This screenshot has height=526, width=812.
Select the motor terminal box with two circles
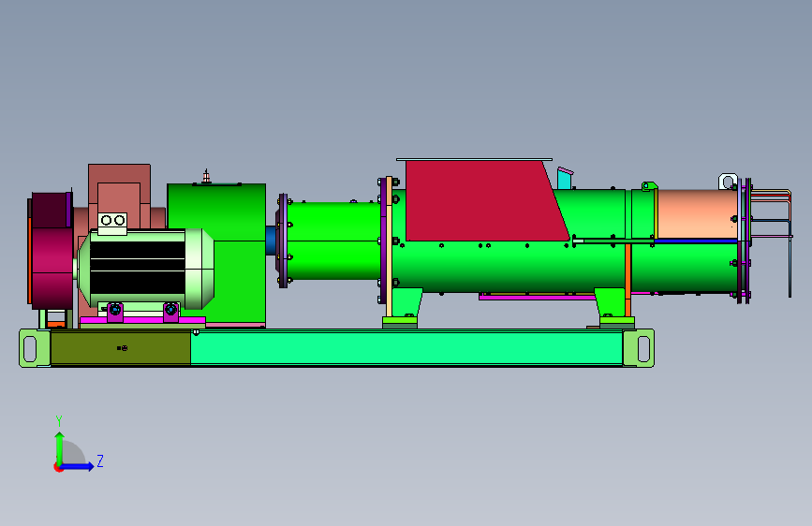pyautogui.click(x=113, y=224)
